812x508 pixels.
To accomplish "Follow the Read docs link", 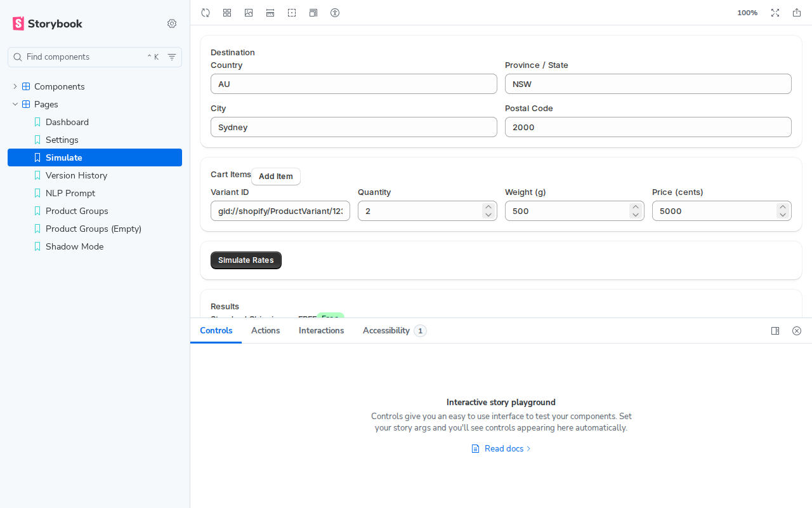I will [503, 448].
